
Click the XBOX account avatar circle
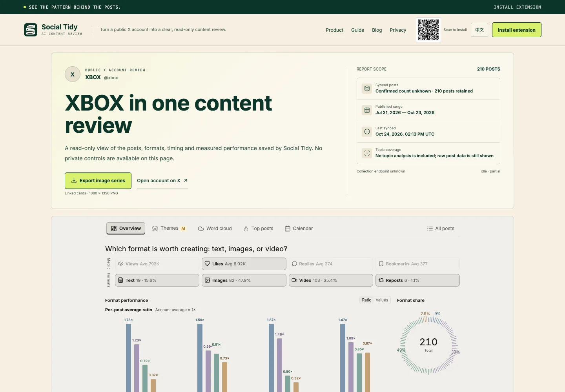point(73,74)
